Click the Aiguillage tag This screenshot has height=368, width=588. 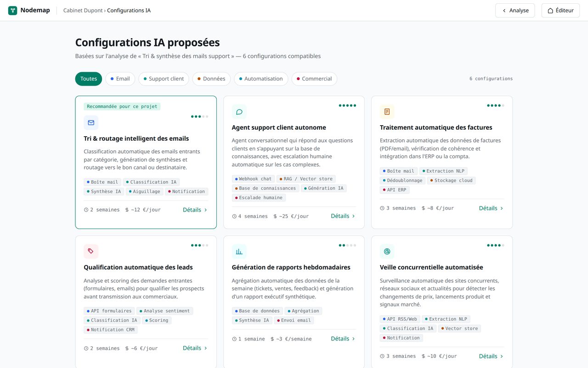pos(145,191)
